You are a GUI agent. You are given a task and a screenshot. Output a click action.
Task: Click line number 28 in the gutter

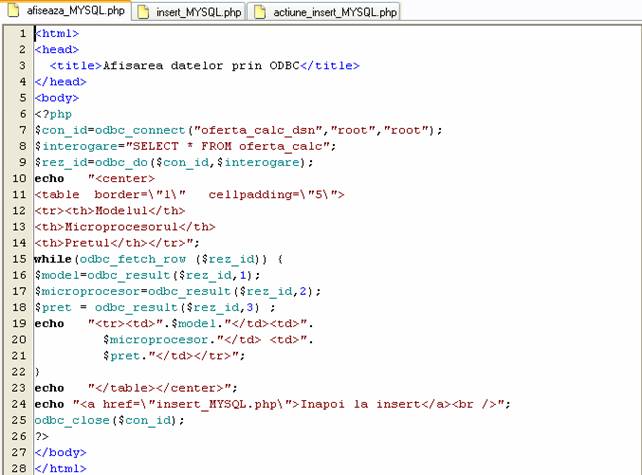pyautogui.click(x=21, y=467)
